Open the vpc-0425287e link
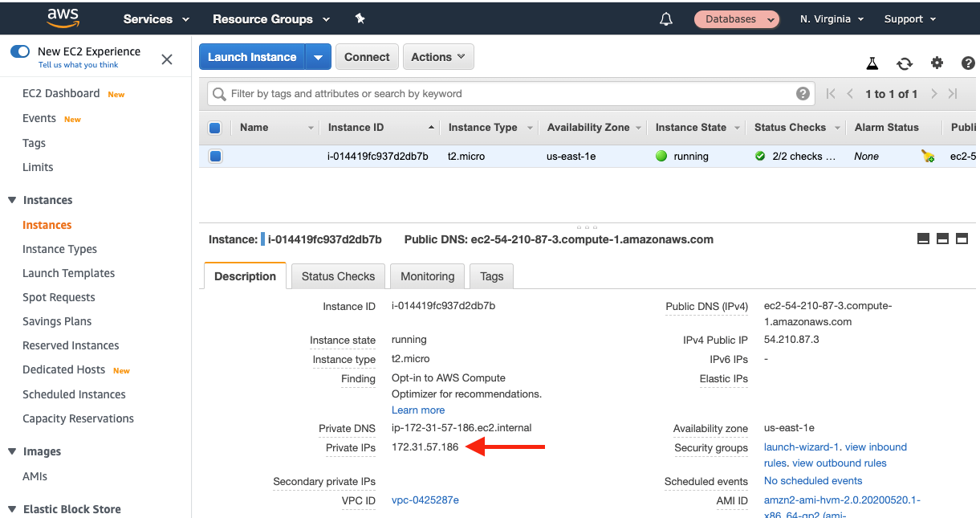This screenshot has width=980, height=518. pos(424,500)
